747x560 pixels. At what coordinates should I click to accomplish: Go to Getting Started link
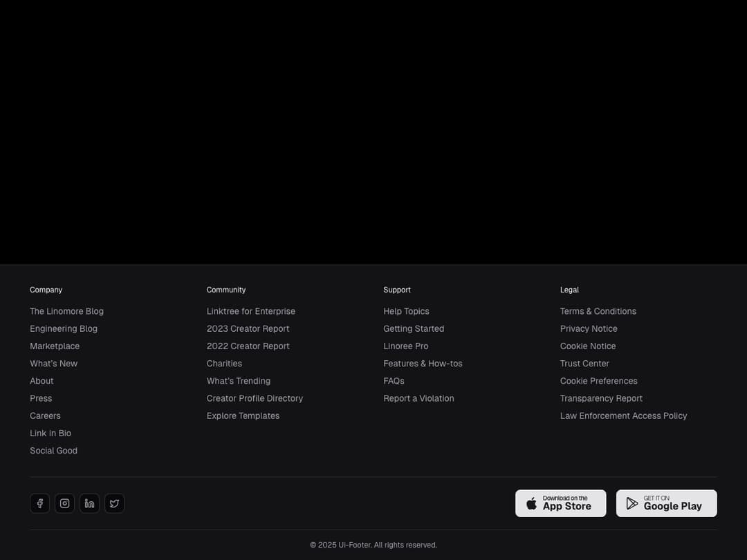click(414, 328)
